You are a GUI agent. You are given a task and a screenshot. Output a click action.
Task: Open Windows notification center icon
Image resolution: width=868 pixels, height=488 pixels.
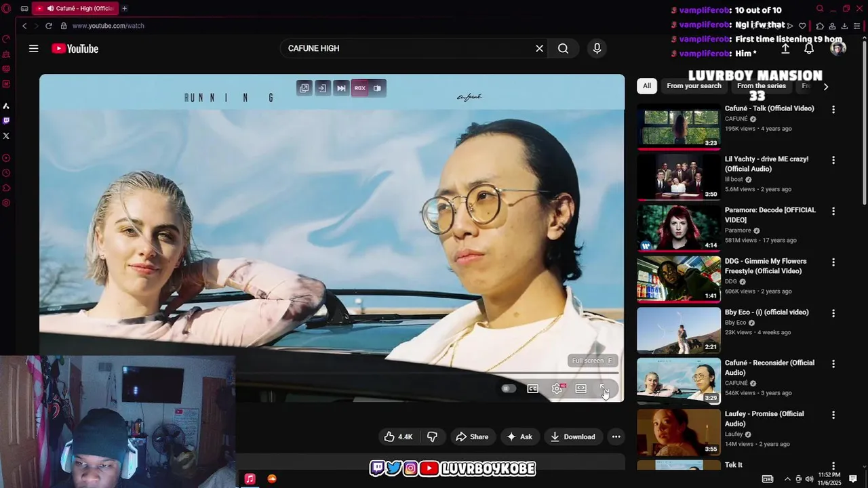(853, 479)
